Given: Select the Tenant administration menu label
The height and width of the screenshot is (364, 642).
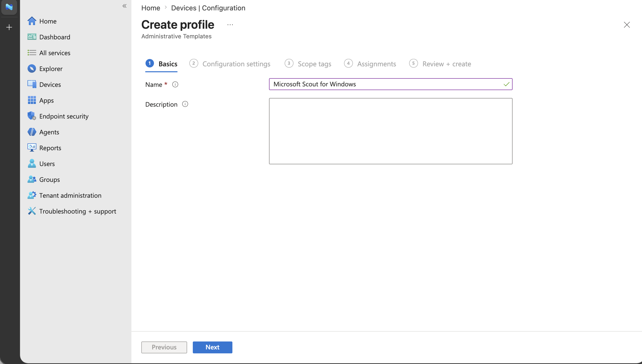Looking at the screenshot, I should point(71,195).
